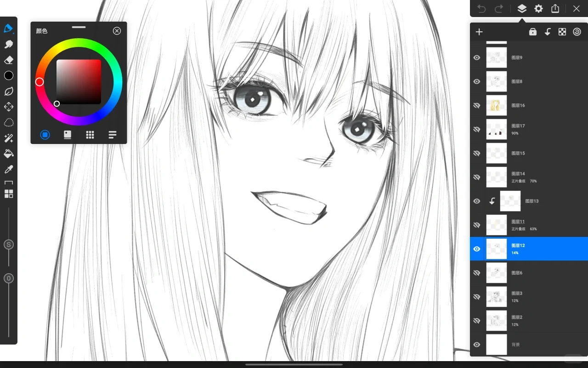Click the 图层9 thumbnail

click(497, 57)
